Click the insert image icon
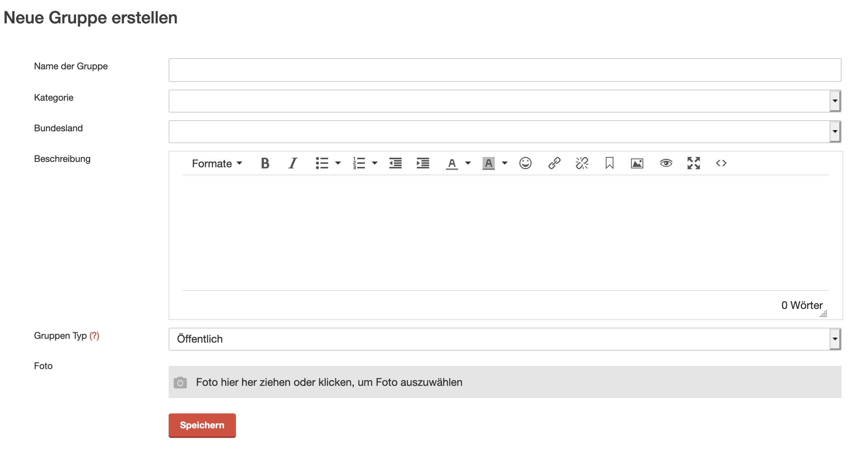The width and height of the screenshot is (868, 454). point(637,163)
